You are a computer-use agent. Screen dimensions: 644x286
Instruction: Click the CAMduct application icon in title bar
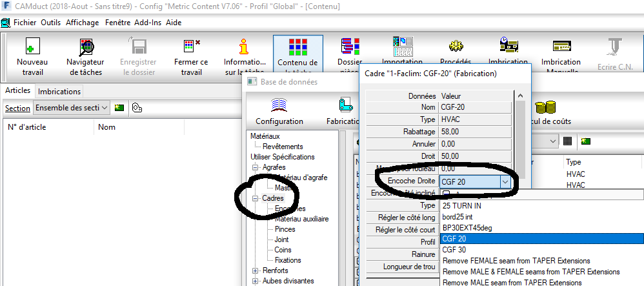pos(6,6)
